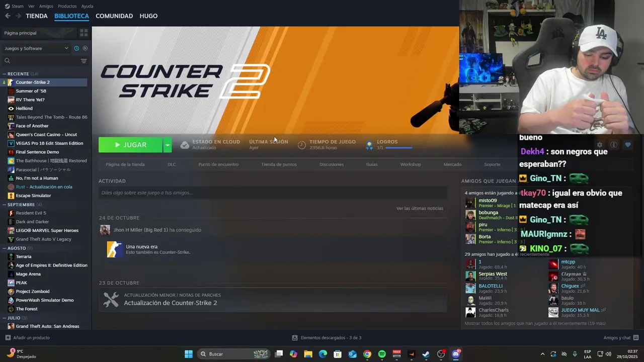Open the Windows Start button

(x=189, y=354)
